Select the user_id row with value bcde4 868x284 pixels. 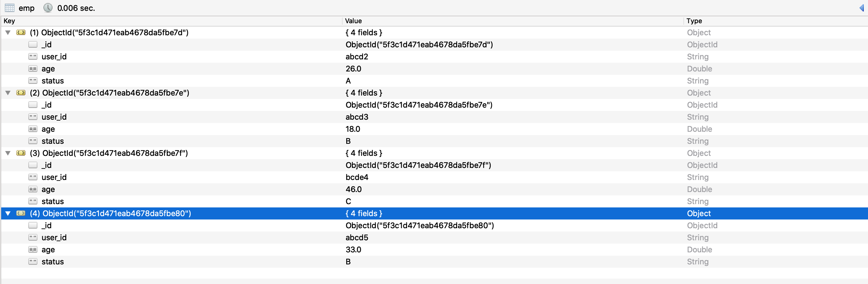click(54, 177)
